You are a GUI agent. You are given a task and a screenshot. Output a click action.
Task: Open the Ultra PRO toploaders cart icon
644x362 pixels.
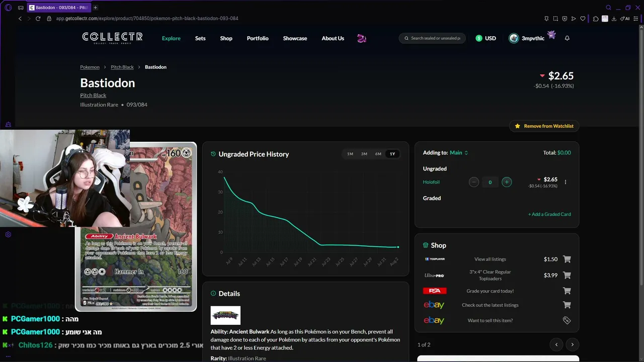point(567,276)
